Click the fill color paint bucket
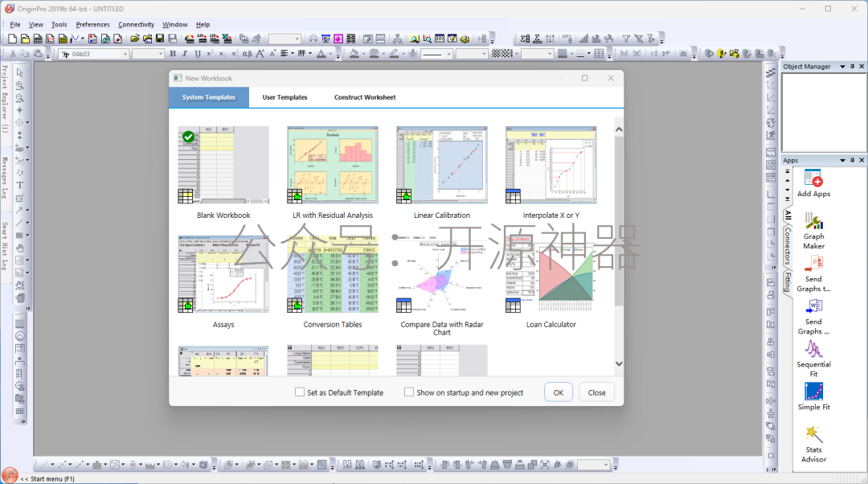The height and width of the screenshot is (484, 868). (354, 54)
